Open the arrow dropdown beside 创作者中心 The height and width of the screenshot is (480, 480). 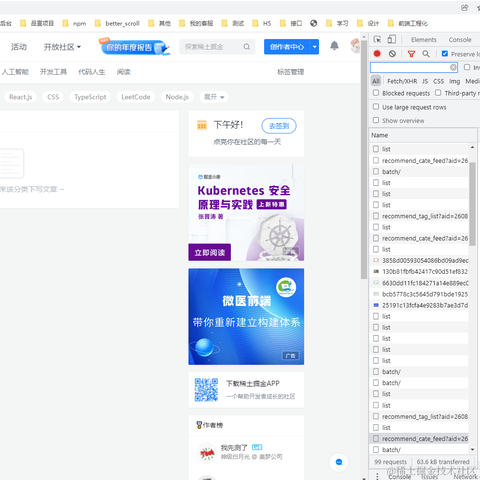click(x=314, y=47)
